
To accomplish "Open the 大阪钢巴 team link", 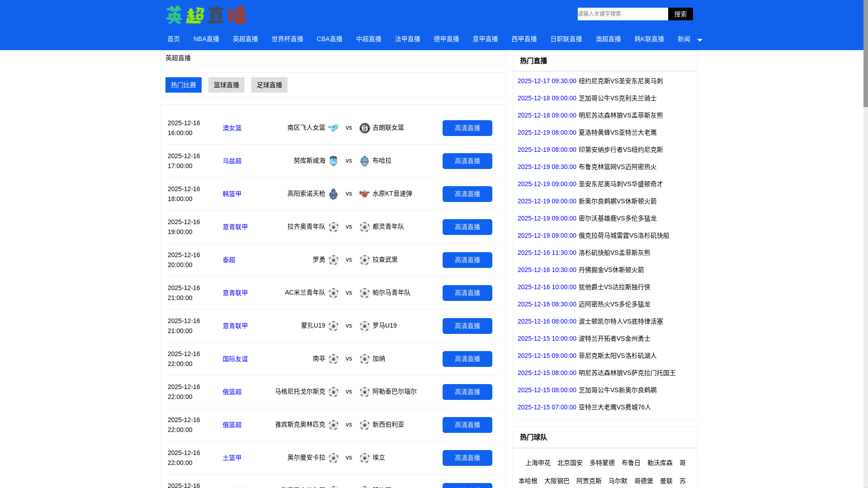I will tap(557, 481).
